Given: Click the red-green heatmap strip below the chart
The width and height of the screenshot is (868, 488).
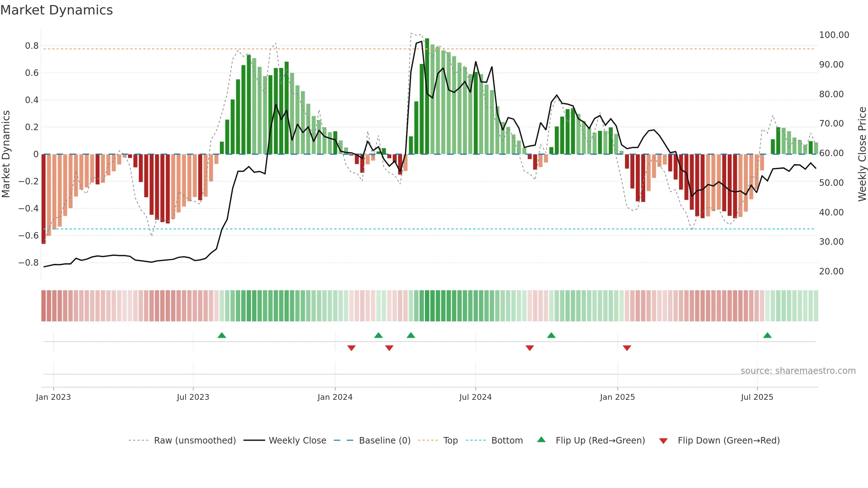Looking at the screenshot, I should (430, 306).
